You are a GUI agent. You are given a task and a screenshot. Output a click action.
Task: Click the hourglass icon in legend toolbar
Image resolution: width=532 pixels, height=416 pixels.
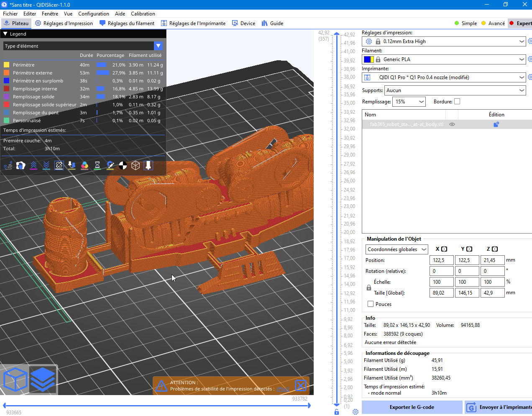[x=97, y=166]
